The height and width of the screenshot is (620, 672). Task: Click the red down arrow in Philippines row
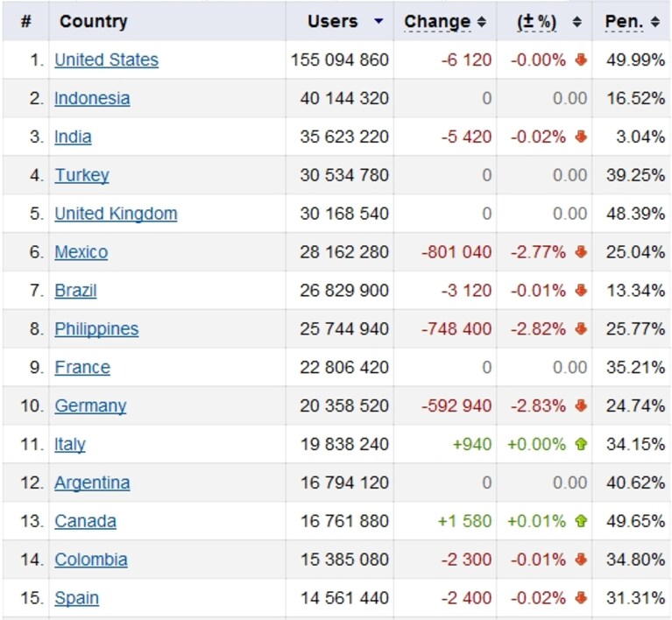coord(581,328)
